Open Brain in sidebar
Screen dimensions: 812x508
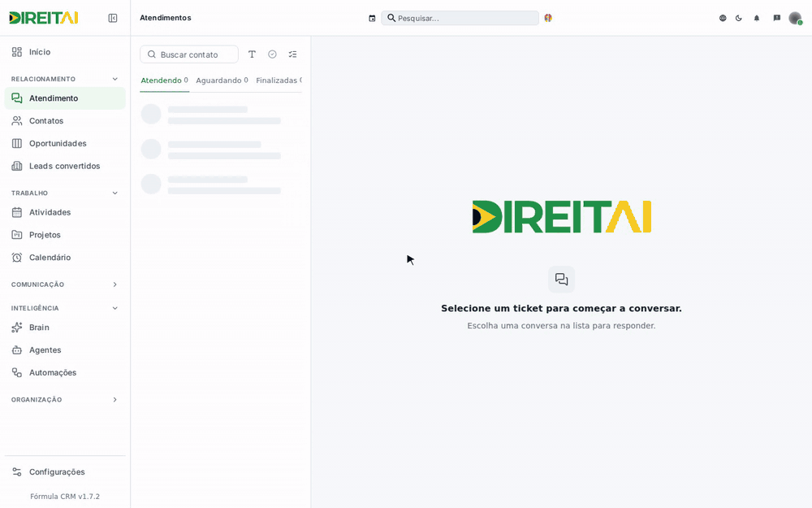[65, 328]
